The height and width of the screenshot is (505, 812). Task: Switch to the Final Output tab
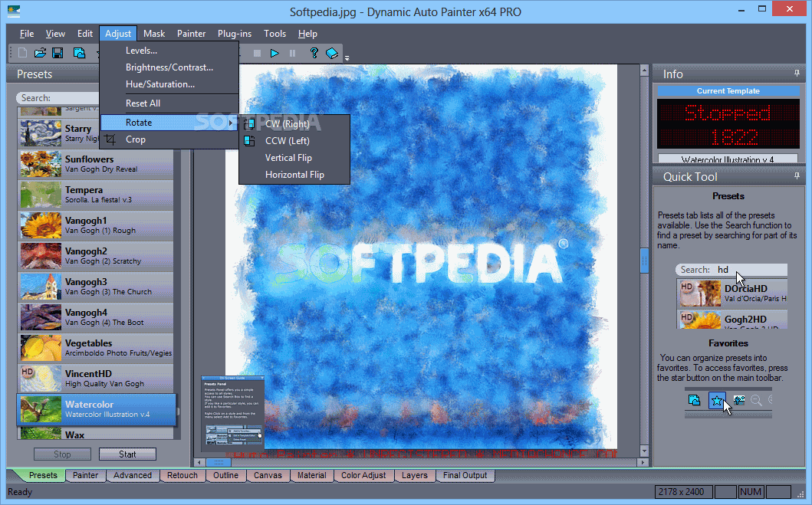pos(465,475)
